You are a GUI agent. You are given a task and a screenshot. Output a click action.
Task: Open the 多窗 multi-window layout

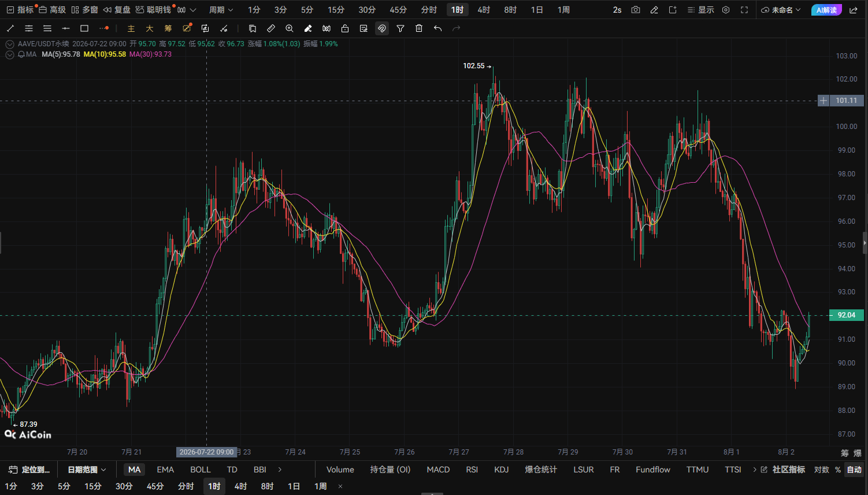(x=84, y=10)
